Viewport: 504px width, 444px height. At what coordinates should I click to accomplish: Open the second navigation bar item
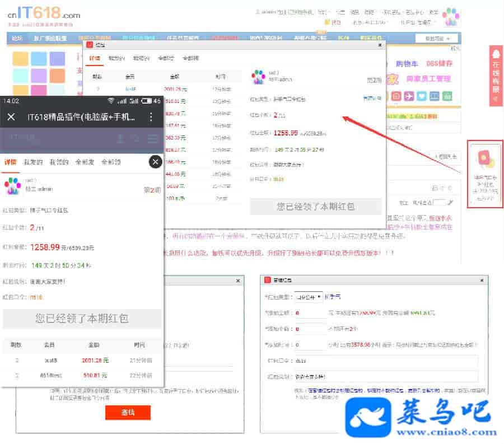(50, 38)
